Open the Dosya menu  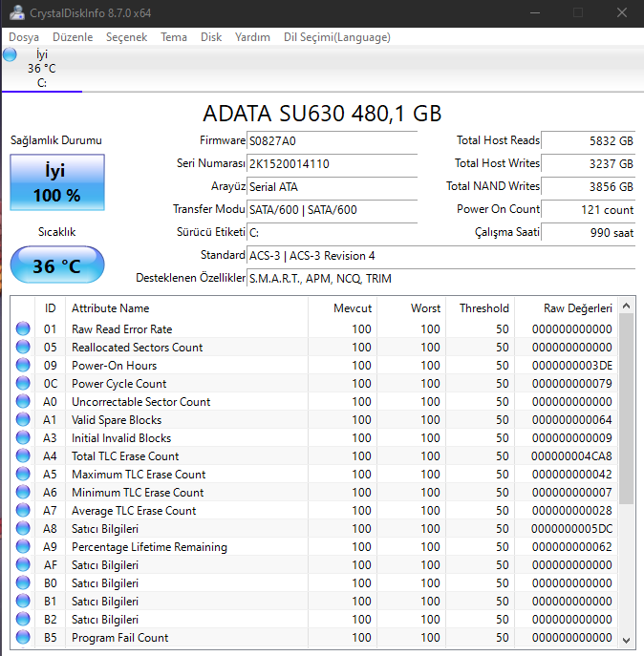point(24,37)
